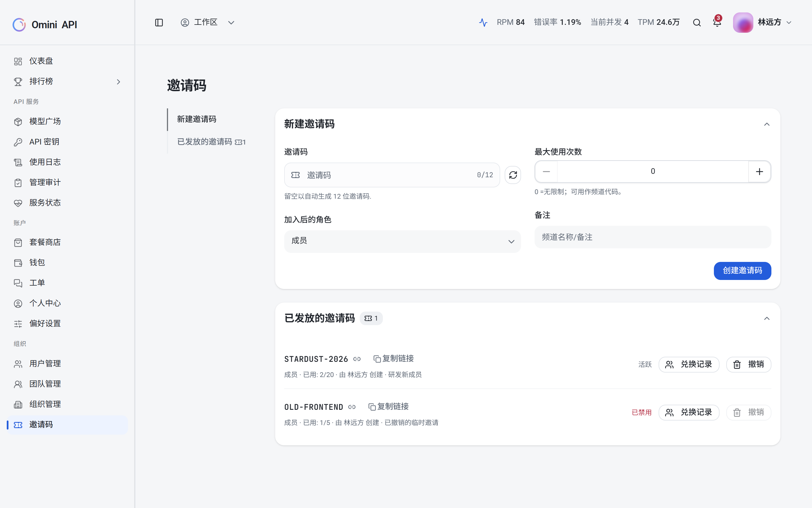
Task: Open notifications bell with 3 badge
Action: pyautogui.click(x=717, y=22)
